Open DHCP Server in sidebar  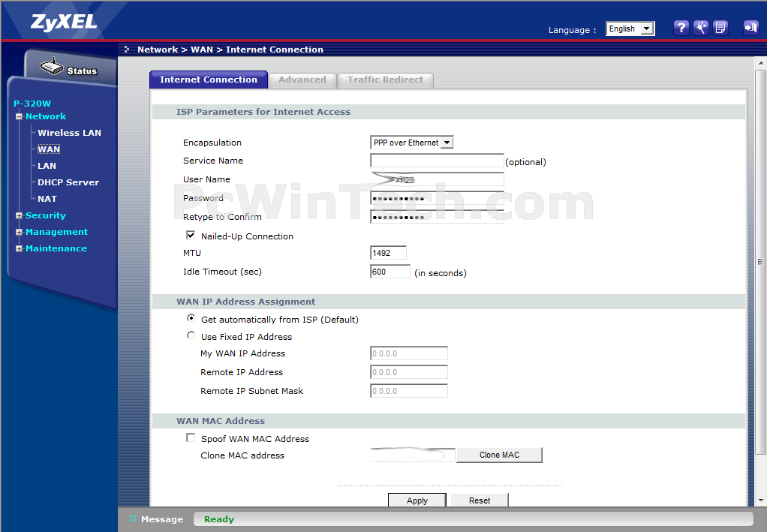point(68,183)
